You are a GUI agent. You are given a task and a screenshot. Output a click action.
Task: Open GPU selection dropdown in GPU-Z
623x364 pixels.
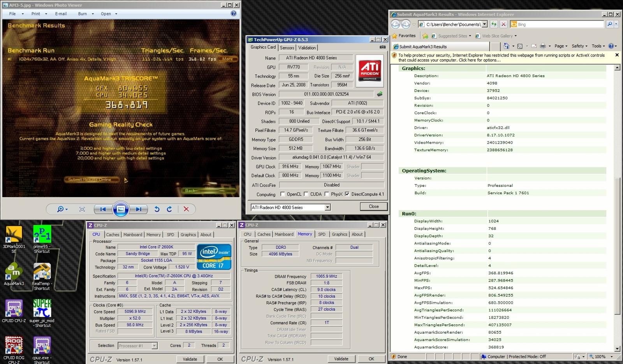(327, 207)
